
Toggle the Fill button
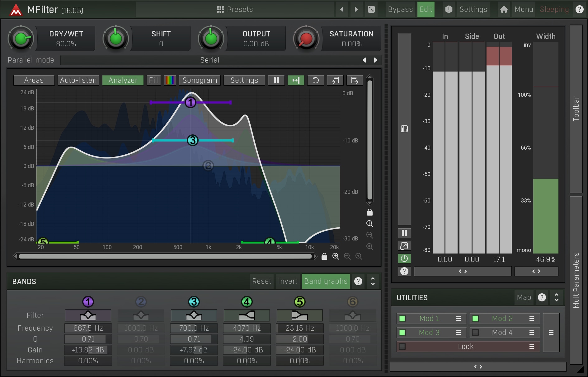pyautogui.click(x=154, y=80)
